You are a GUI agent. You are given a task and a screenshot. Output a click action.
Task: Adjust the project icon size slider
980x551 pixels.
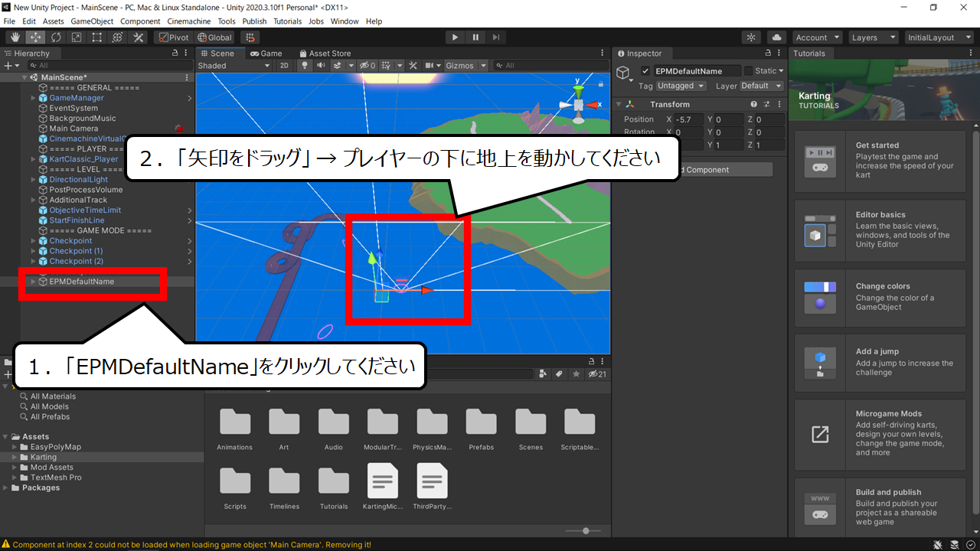tap(586, 530)
